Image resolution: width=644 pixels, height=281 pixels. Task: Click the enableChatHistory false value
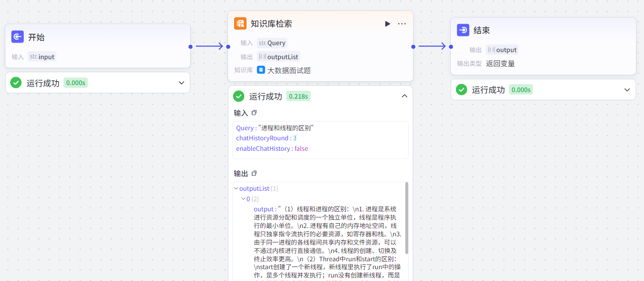[301, 149]
